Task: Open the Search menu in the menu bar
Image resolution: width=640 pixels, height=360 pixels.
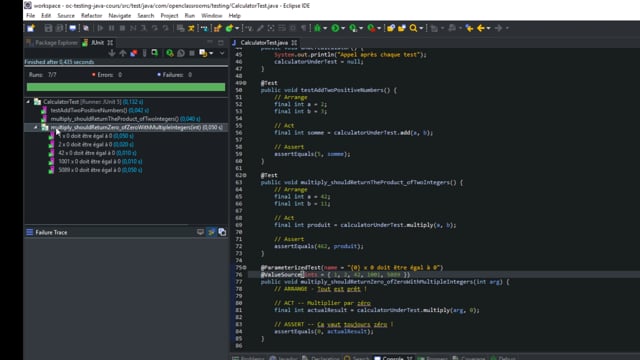Action: pyautogui.click(x=146, y=16)
